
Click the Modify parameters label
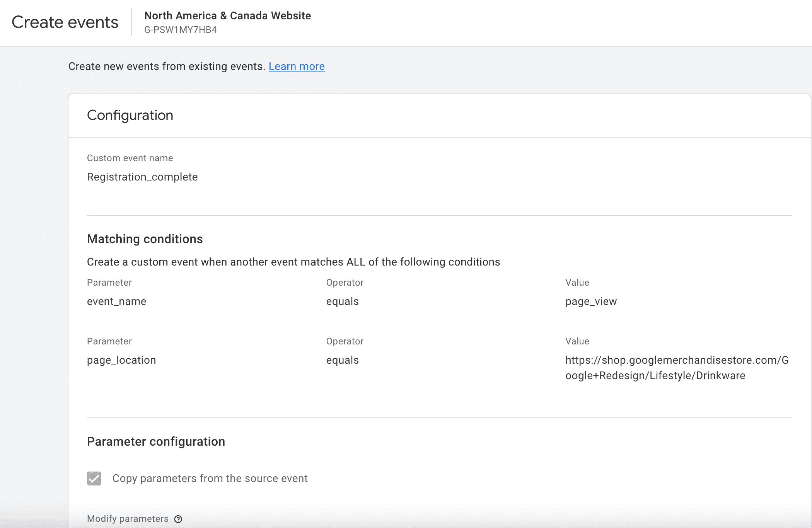tap(128, 519)
